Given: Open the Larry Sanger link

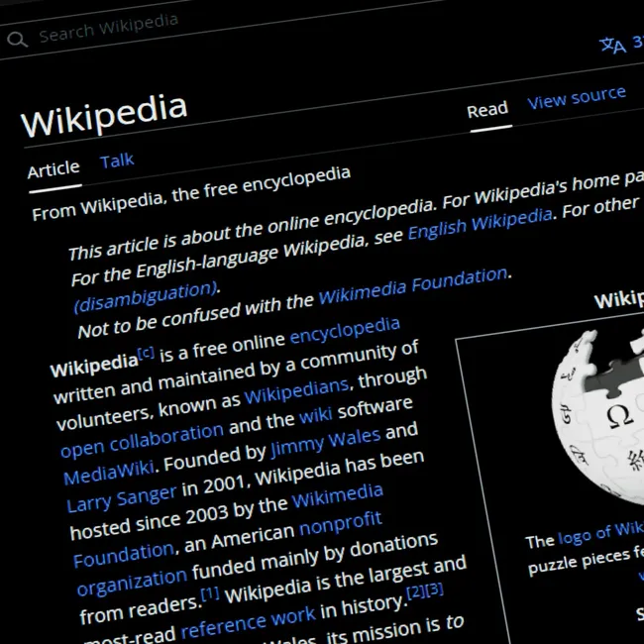Looking at the screenshot, I should pyautogui.click(x=122, y=497).
